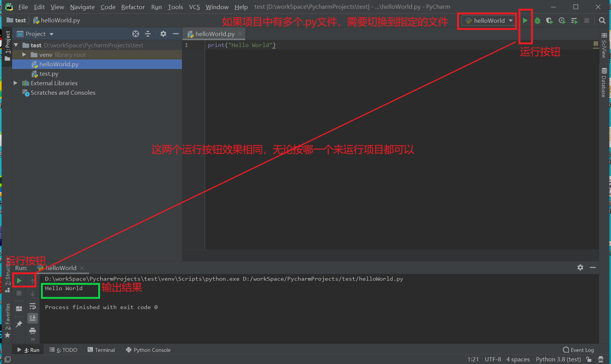Toggle the read-only lock icon in status bar
This screenshot has height=364, width=611.
click(x=589, y=359)
